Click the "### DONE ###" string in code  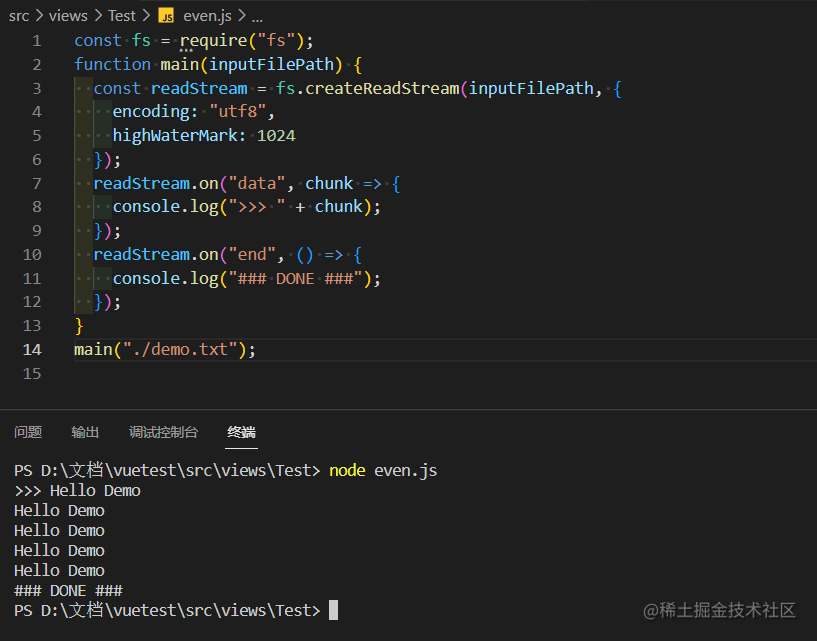(295, 279)
